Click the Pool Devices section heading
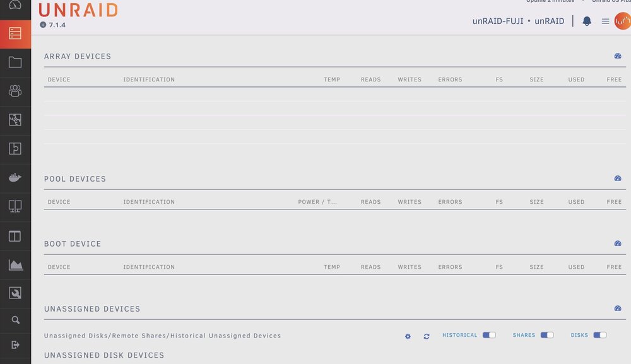 [x=75, y=179]
